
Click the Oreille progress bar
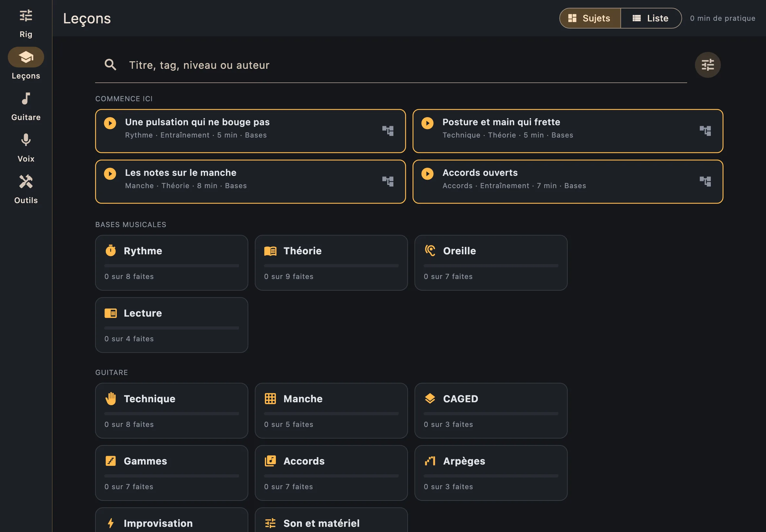click(490, 266)
